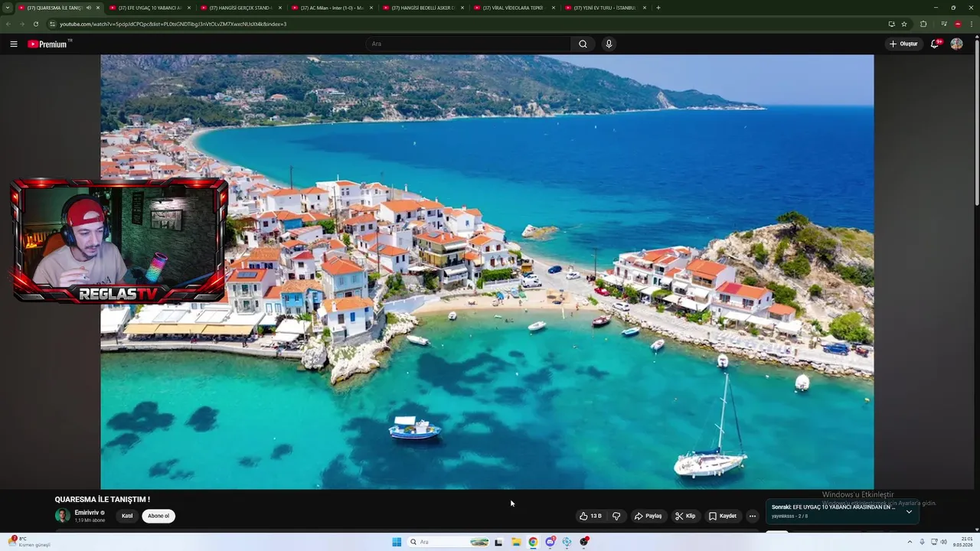Expand the playlist panel chevron
The width and height of the screenshot is (980, 551).
coord(909,511)
